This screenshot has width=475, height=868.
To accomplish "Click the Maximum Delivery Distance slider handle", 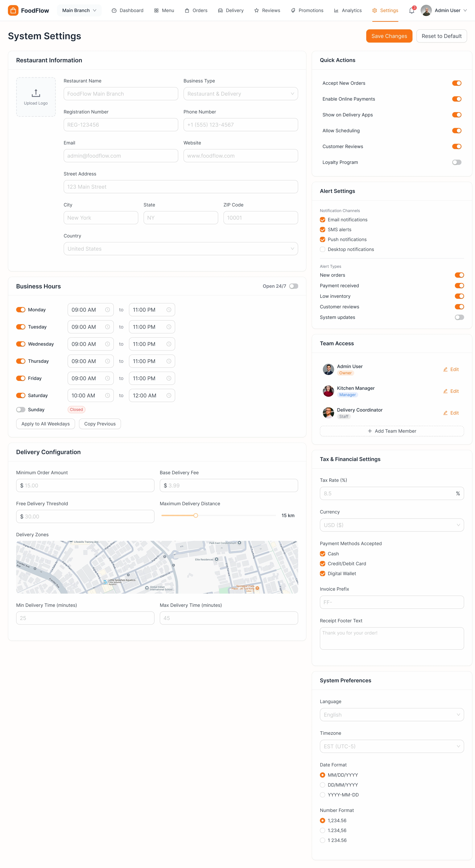I will (x=196, y=516).
